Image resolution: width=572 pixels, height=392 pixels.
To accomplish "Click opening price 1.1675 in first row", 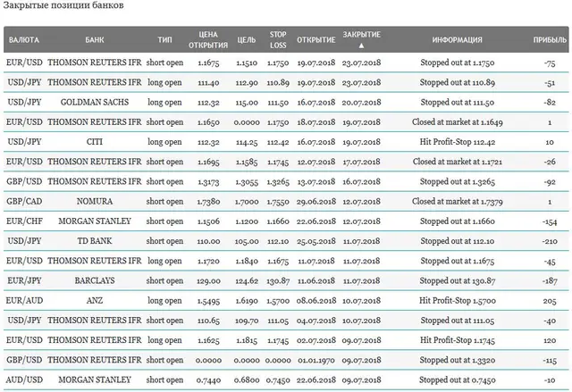I will 208,63.
